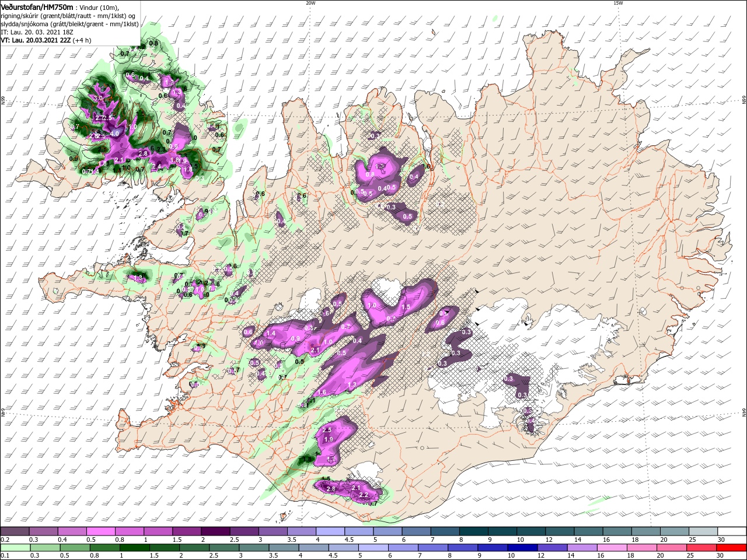Select the 1.4 precipitation value on map
Screen dimensions: 747x560
tap(270, 334)
